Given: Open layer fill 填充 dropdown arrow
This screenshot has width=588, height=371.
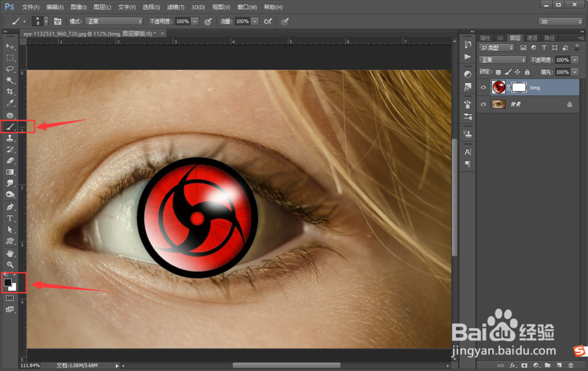Looking at the screenshot, I should [575, 72].
